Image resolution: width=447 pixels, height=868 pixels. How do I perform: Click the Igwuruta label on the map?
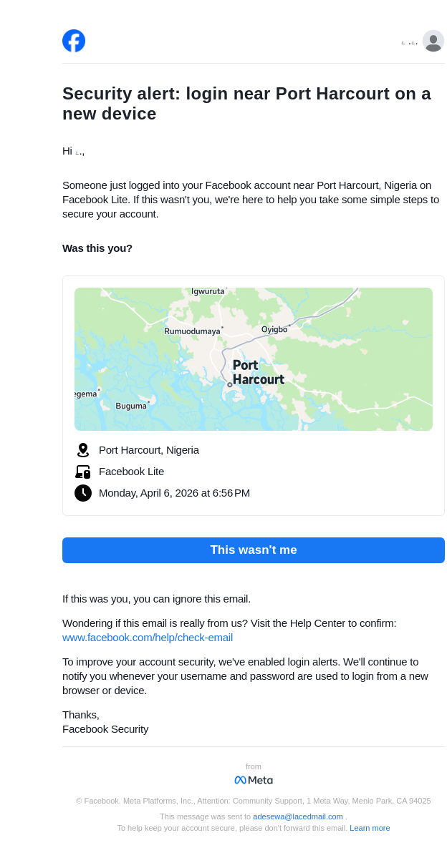(208, 291)
